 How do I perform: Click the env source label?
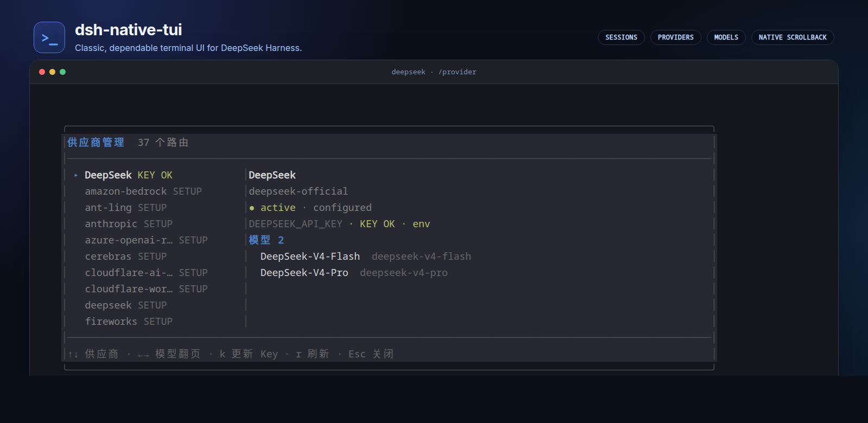click(422, 224)
